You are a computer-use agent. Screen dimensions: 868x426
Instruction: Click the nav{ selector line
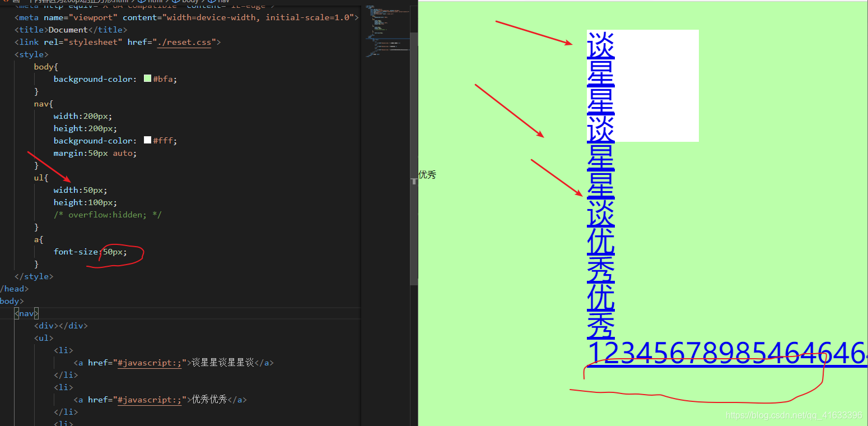click(44, 104)
